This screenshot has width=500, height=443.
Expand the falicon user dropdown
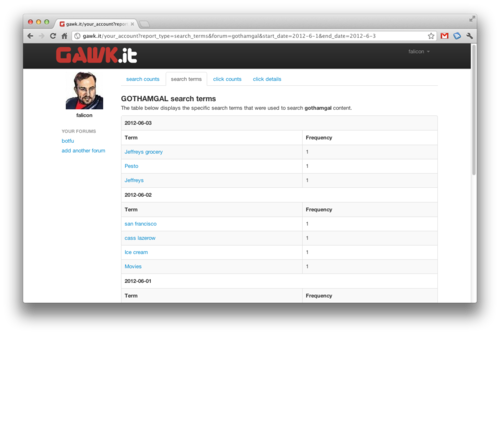[419, 51]
